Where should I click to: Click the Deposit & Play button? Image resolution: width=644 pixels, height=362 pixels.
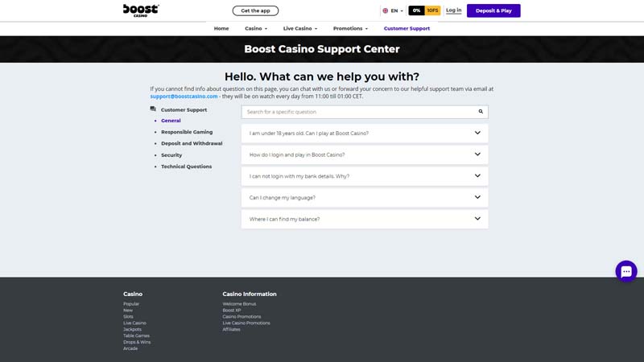pos(493,10)
